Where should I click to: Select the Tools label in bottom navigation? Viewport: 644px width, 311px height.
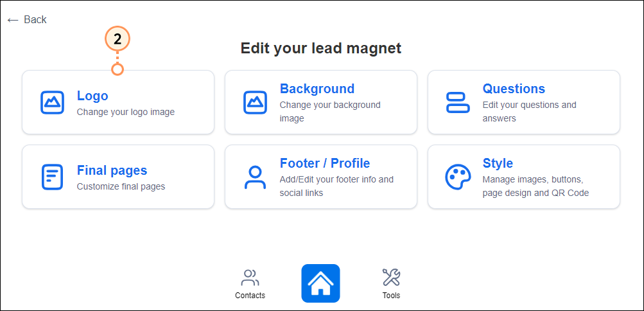(x=391, y=296)
